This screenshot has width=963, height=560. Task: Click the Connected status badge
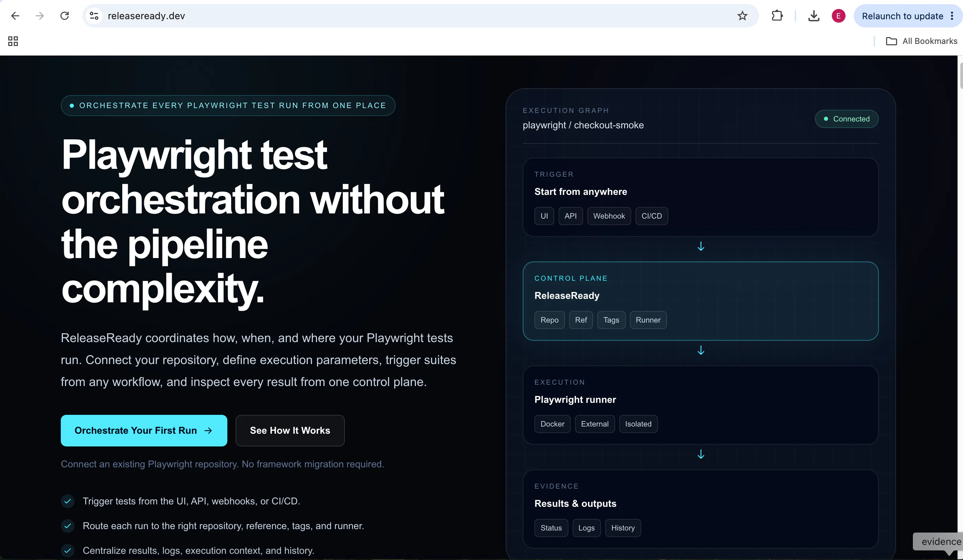click(x=847, y=119)
